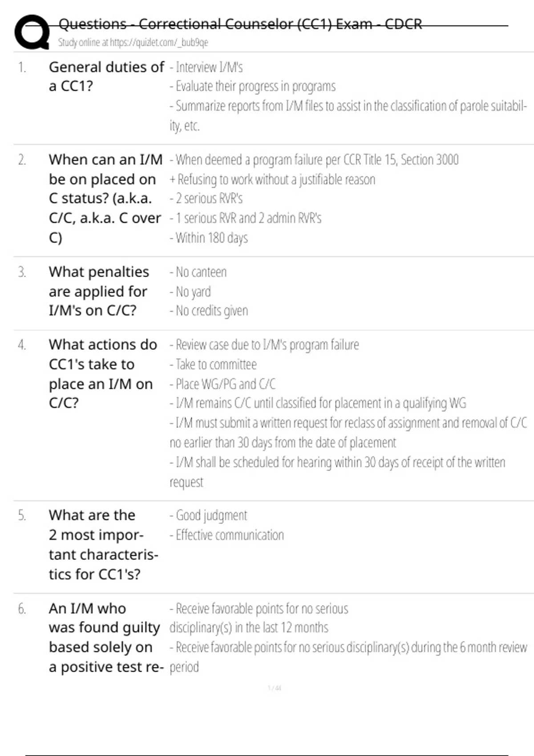The height and width of the screenshot is (756, 534).
Task: Click the 'Take to committee' answer line
Action: 213,364
